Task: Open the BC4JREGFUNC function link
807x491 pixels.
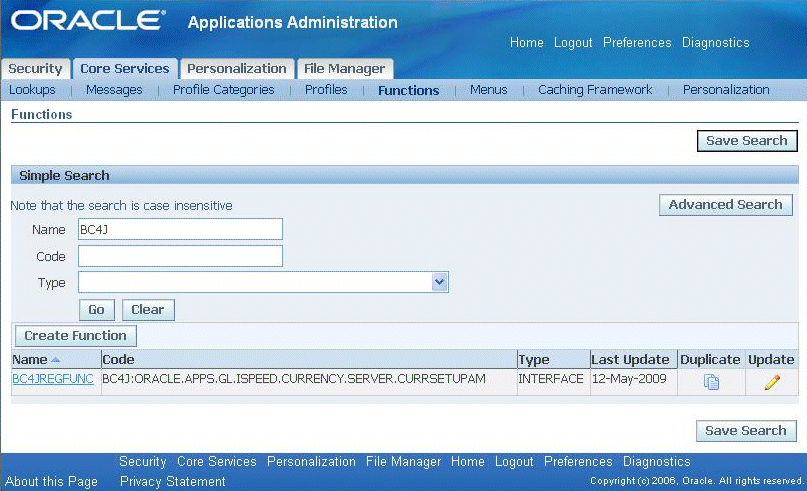Action: [52, 379]
